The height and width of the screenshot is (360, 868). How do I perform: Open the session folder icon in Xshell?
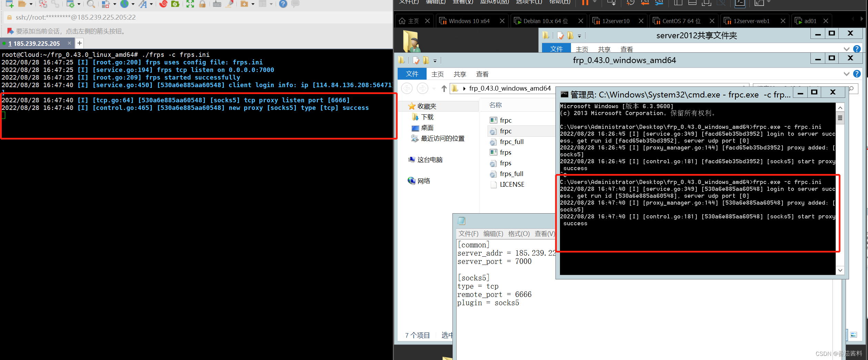[x=22, y=4]
